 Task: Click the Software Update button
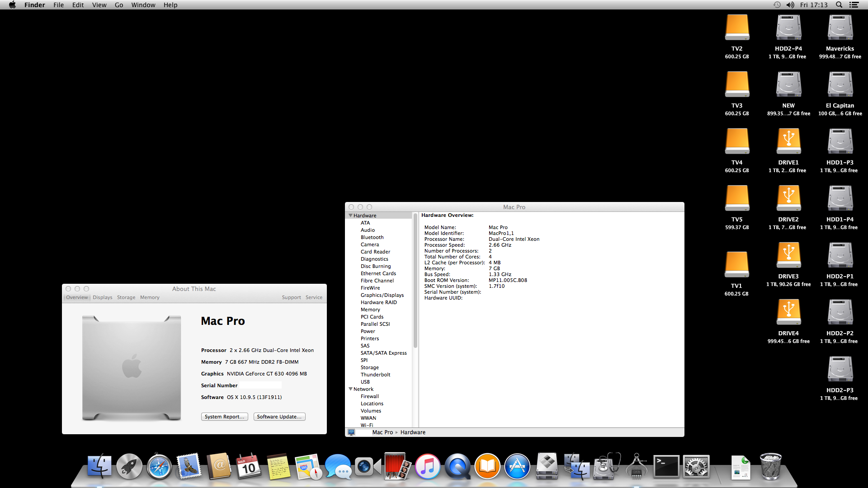pyautogui.click(x=279, y=417)
